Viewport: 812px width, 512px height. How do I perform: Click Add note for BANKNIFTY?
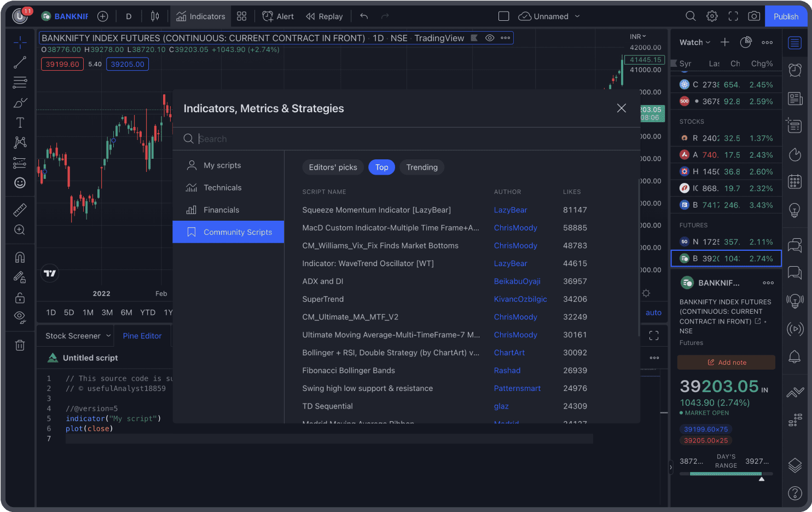(726, 363)
